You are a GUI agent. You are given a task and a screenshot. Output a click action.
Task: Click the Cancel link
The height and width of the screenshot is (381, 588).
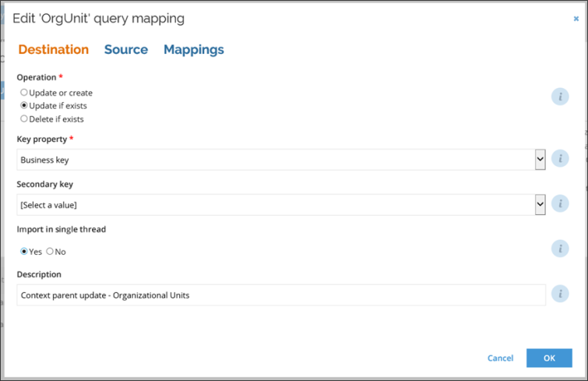pyautogui.click(x=500, y=358)
